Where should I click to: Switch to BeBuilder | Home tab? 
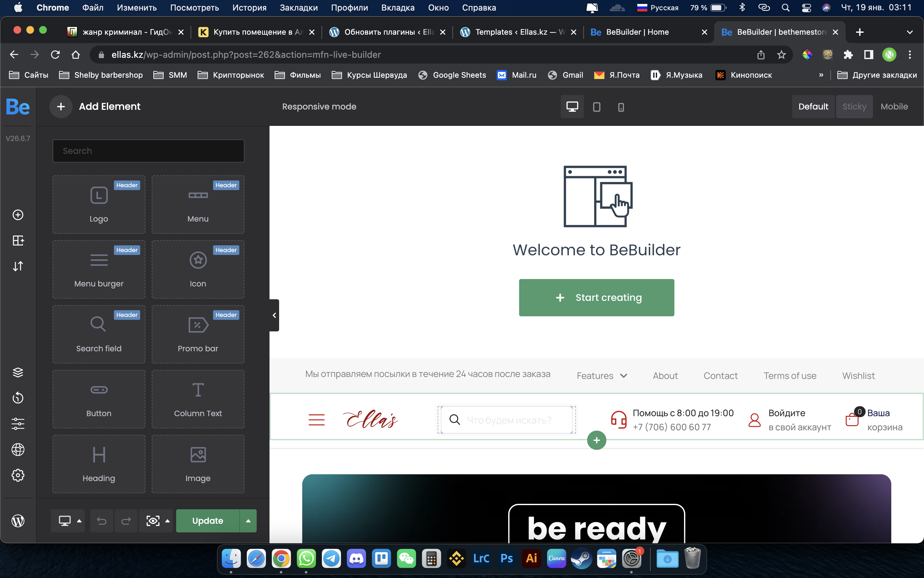coord(648,32)
